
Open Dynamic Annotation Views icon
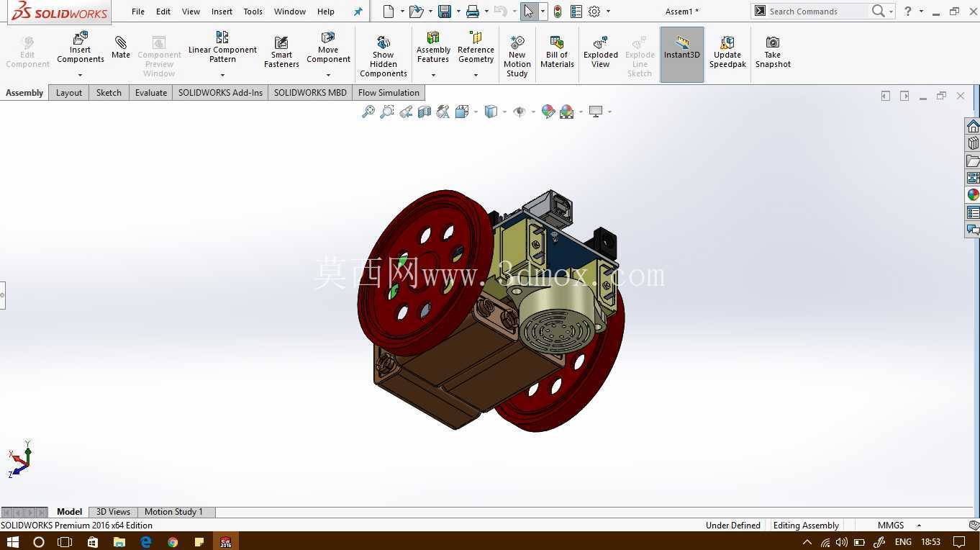(x=443, y=112)
